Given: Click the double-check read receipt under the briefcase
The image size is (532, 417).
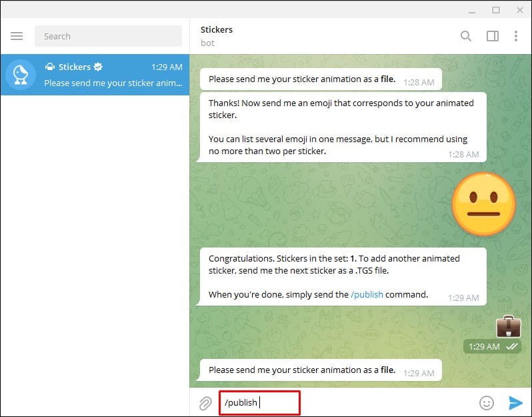Looking at the screenshot, I should coord(511,346).
